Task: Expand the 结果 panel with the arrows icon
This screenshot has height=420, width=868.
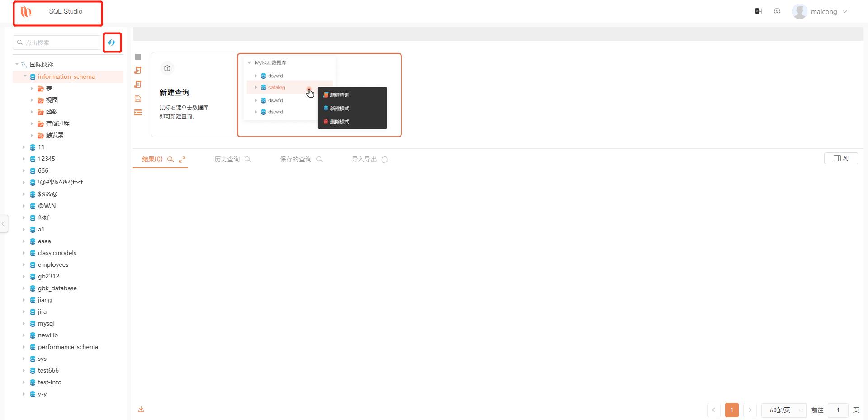Action: coord(182,159)
